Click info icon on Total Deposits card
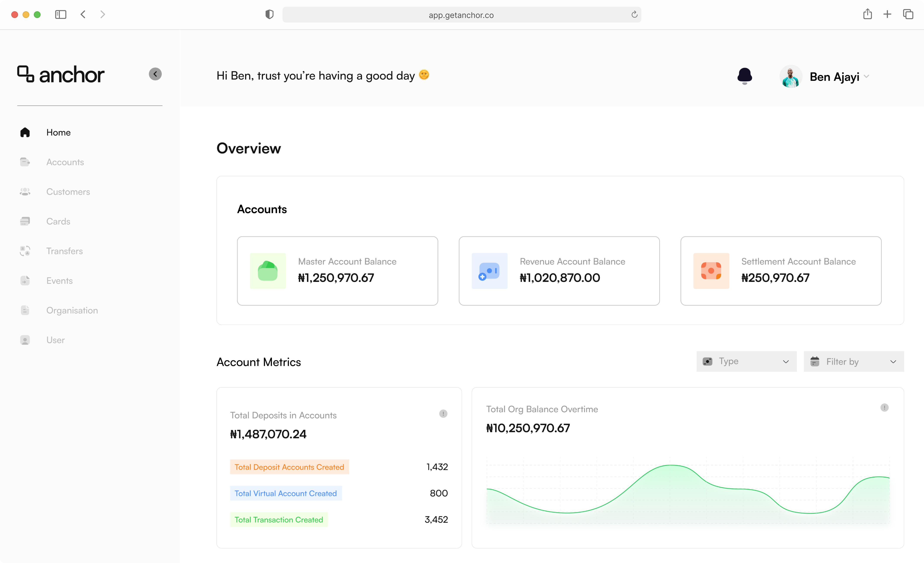This screenshot has width=924, height=563. coord(443,414)
